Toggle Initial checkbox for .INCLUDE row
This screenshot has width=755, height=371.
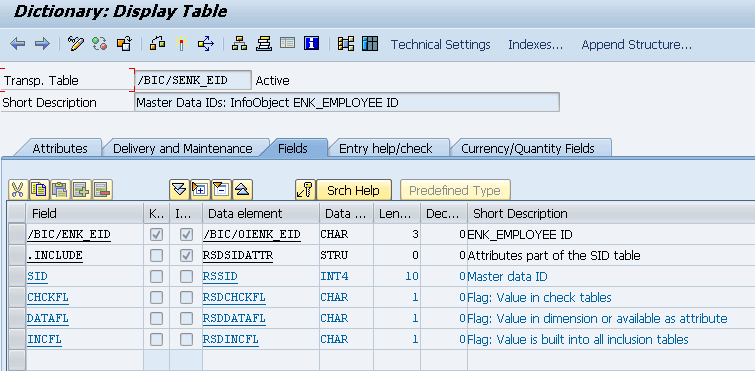coord(186,256)
